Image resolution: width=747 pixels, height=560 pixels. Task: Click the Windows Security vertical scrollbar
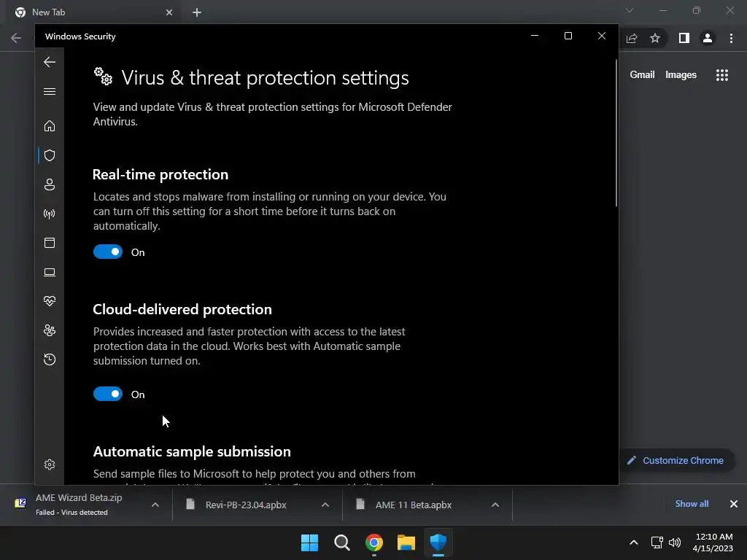(x=616, y=133)
